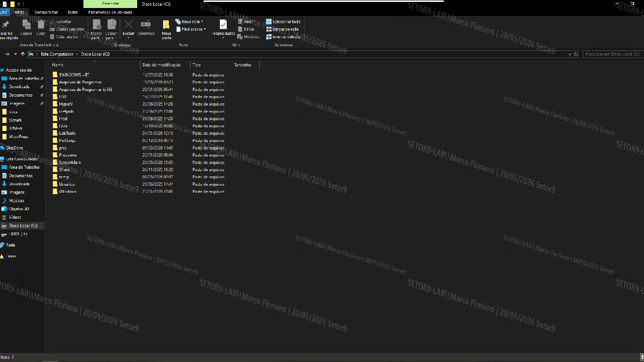Image resolution: width=644 pixels, height=362 pixels.
Task: Open the Fácil acesso dropdown
Action: (191, 29)
